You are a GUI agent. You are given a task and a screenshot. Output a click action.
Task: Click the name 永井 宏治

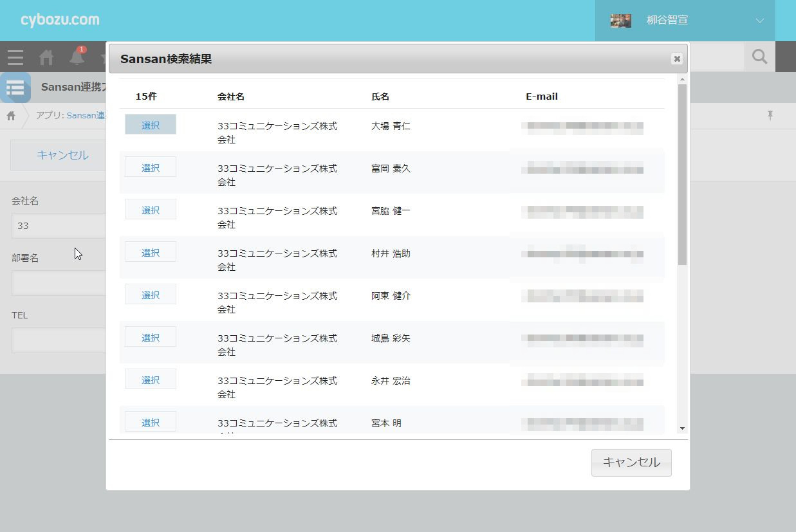click(x=391, y=381)
